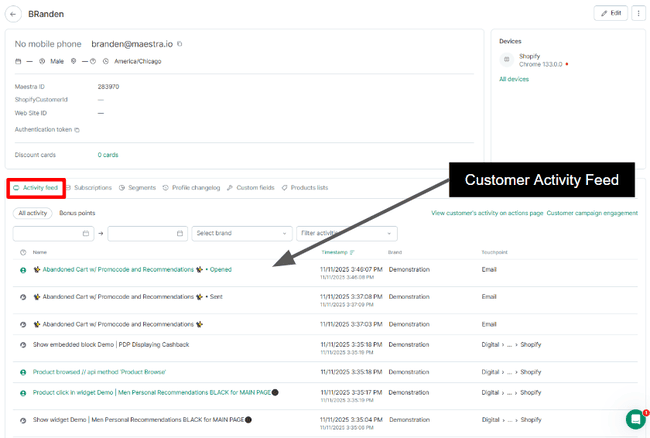Switch to the Products lists tab

(x=305, y=188)
